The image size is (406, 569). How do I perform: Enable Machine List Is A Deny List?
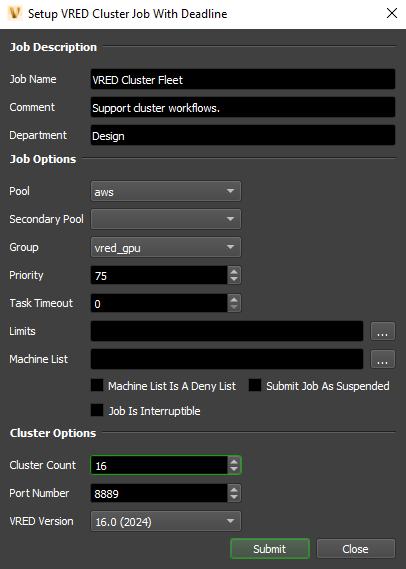[x=97, y=385]
